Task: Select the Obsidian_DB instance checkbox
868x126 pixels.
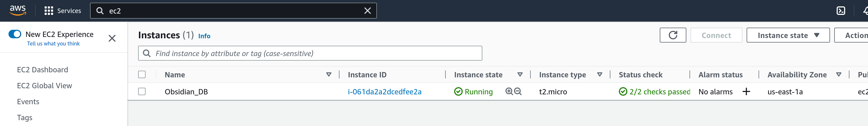Action: pos(142,92)
